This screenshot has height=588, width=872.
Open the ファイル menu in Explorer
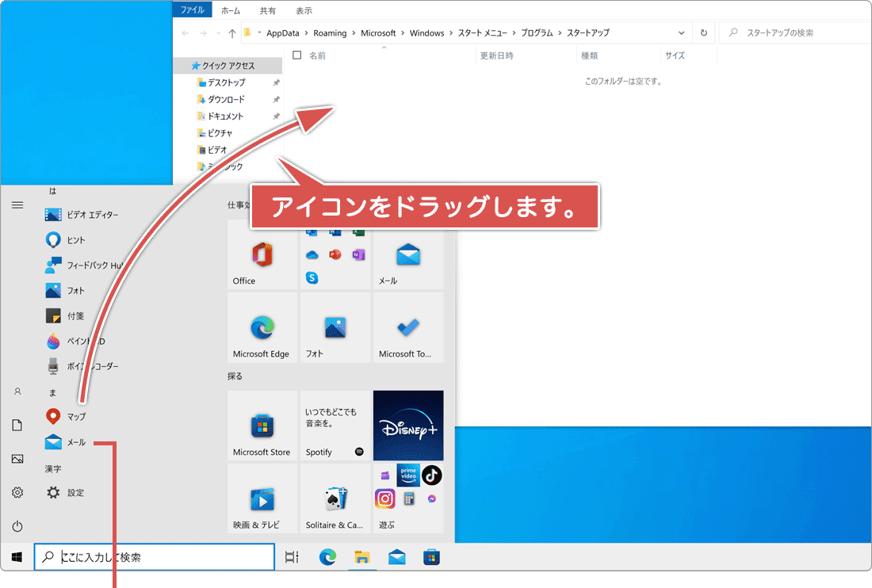tap(193, 10)
